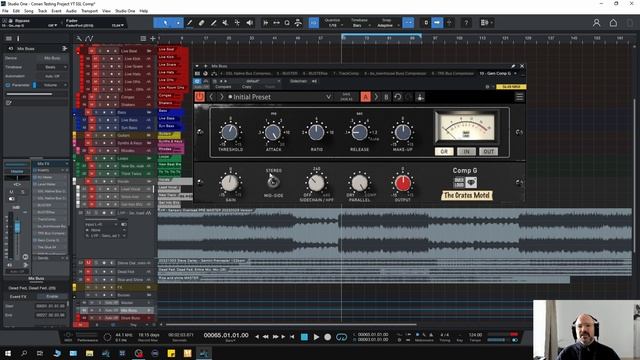Screen dimensions: 640x360
Task: Switch the meter to IN mode
Action: point(466,151)
